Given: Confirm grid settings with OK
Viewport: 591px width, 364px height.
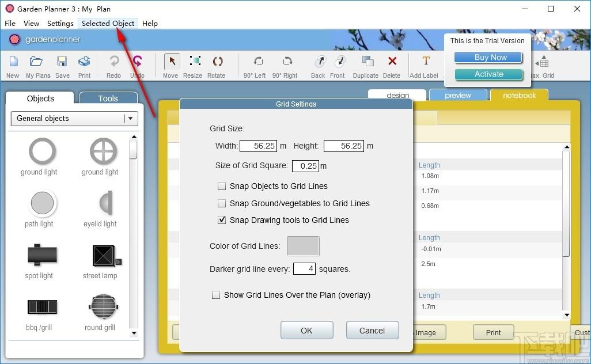Looking at the screenshot, I should pos(306,331).
